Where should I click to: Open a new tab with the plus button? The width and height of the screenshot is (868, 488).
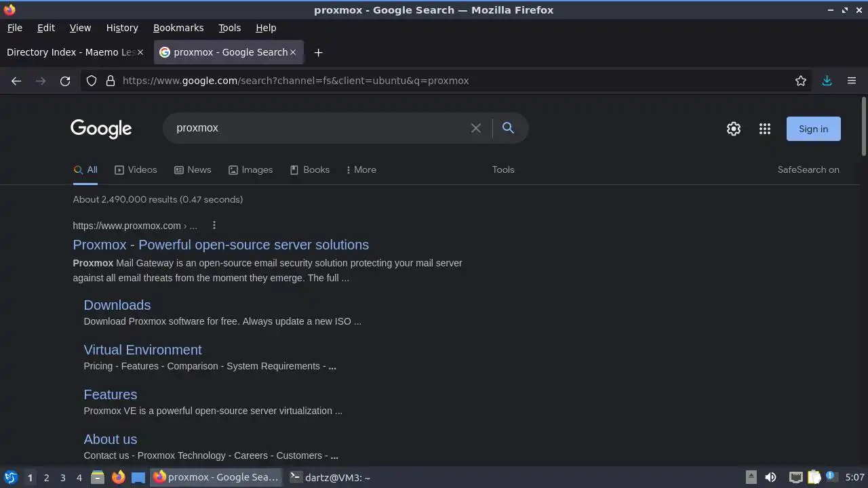tap(318, 52)
